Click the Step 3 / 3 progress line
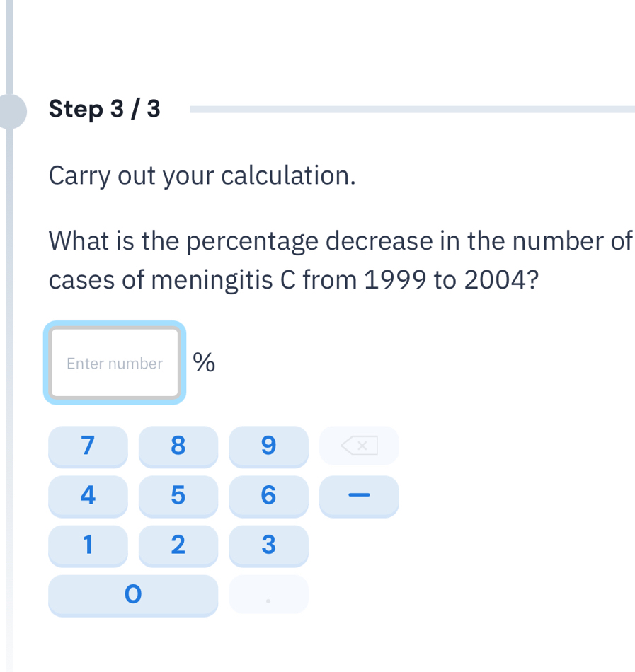 tap(412, 110)
